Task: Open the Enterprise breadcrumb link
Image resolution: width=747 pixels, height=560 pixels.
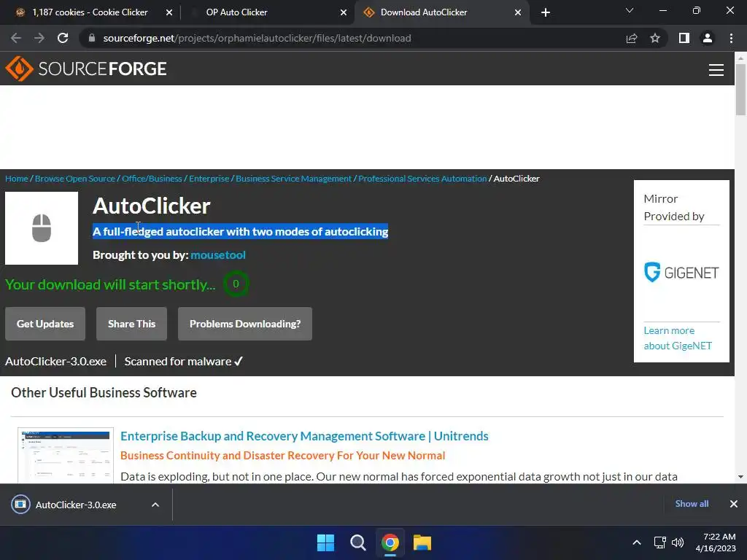Action: (209, 179)
